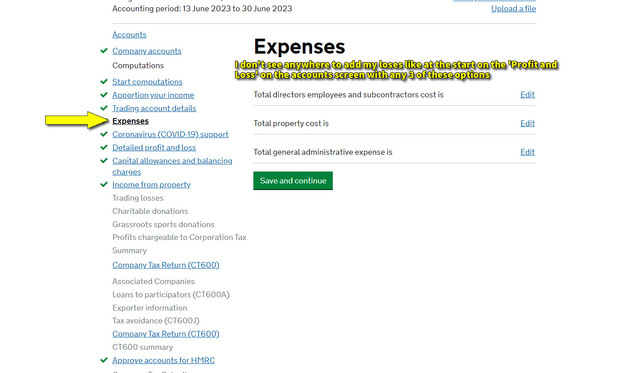The width and height of the screenshot is (640, 373).
Task: Open Capital allowances and balancing charges
Action: pyautogui.click(x=172, y=166)
